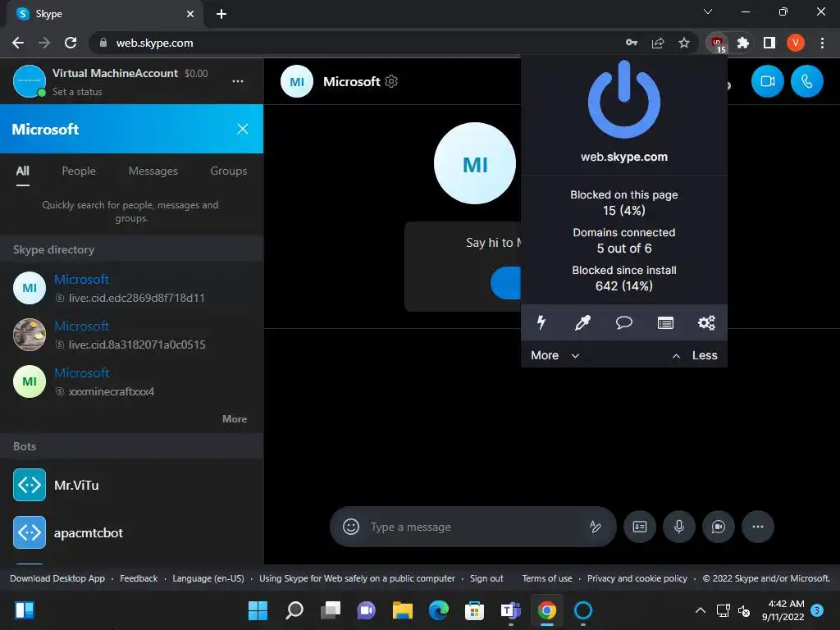Open the tab search chevron
Viewport: 840px width, 630px height.
708,11
